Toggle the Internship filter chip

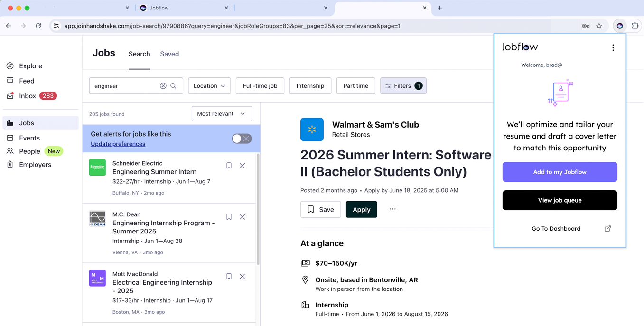(x=310, y=86)
